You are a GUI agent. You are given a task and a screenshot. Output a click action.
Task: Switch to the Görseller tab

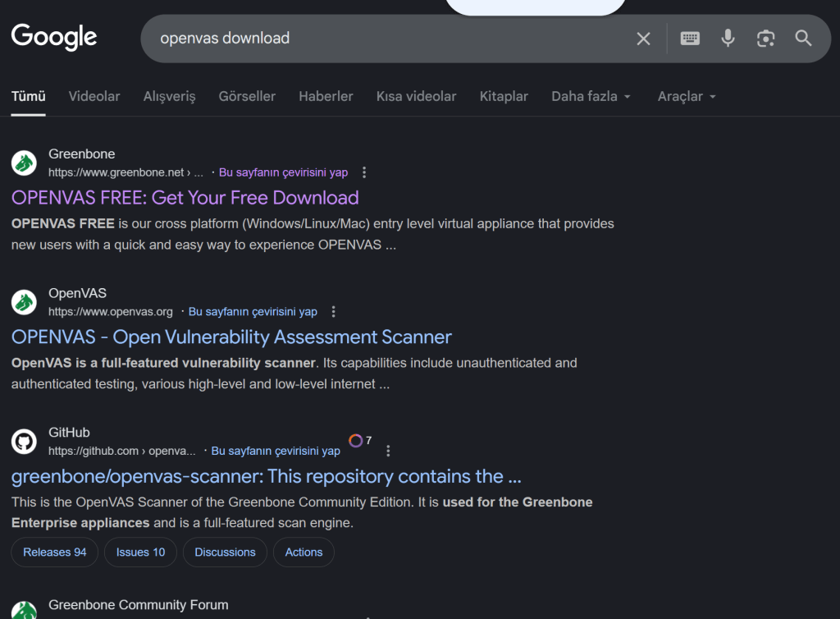point(247,96)
